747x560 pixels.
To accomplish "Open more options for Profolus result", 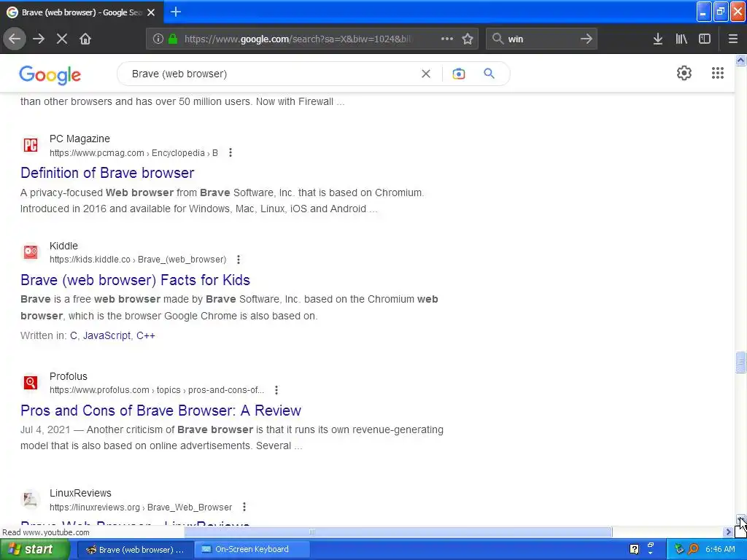I will pyautogui.click(x=276, y=390).
